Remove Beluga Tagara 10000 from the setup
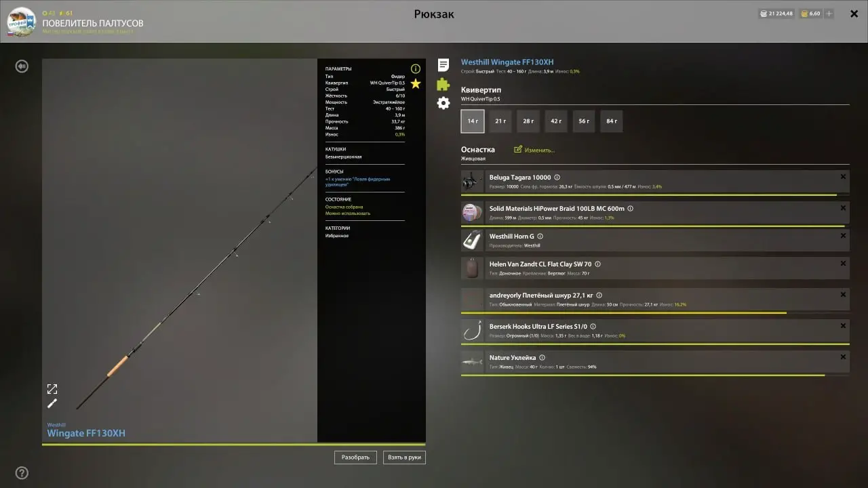This screenshot has width=868, height=488. 843,177
